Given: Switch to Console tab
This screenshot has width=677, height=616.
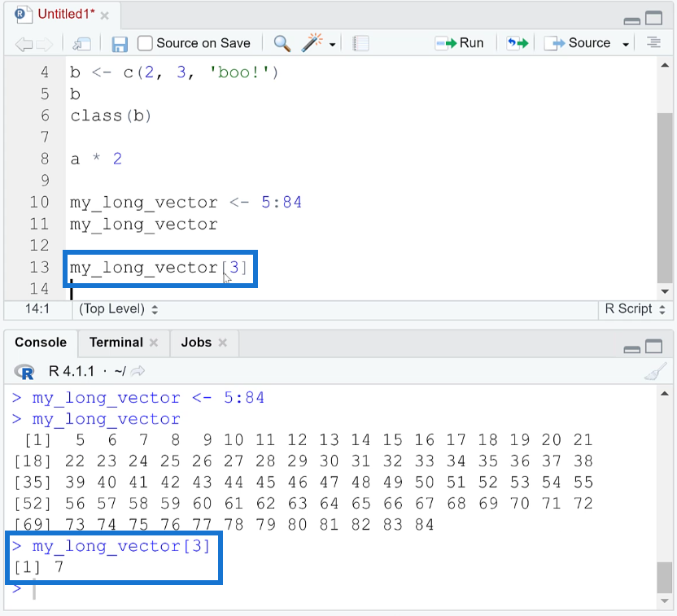Looking at the screenshot, I should point(41,343).
